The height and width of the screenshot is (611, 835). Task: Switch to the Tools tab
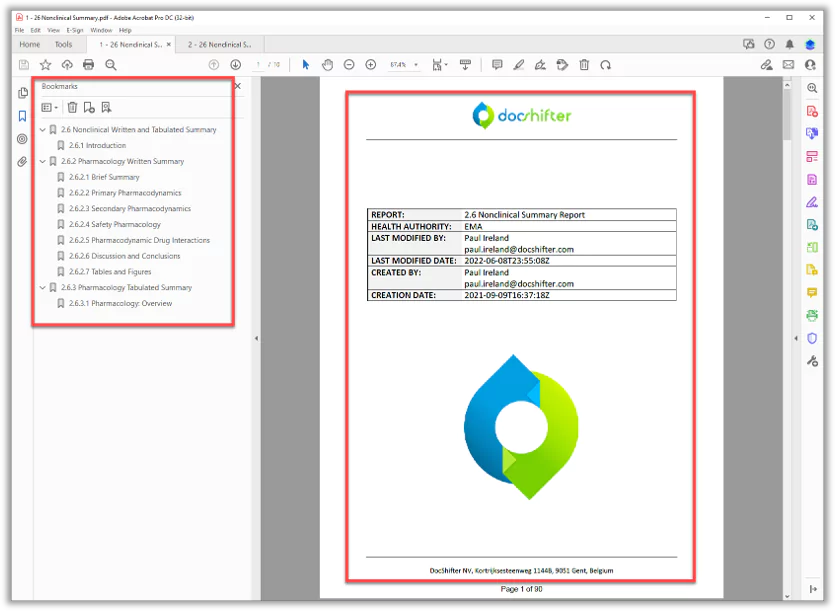click(63, 45)
